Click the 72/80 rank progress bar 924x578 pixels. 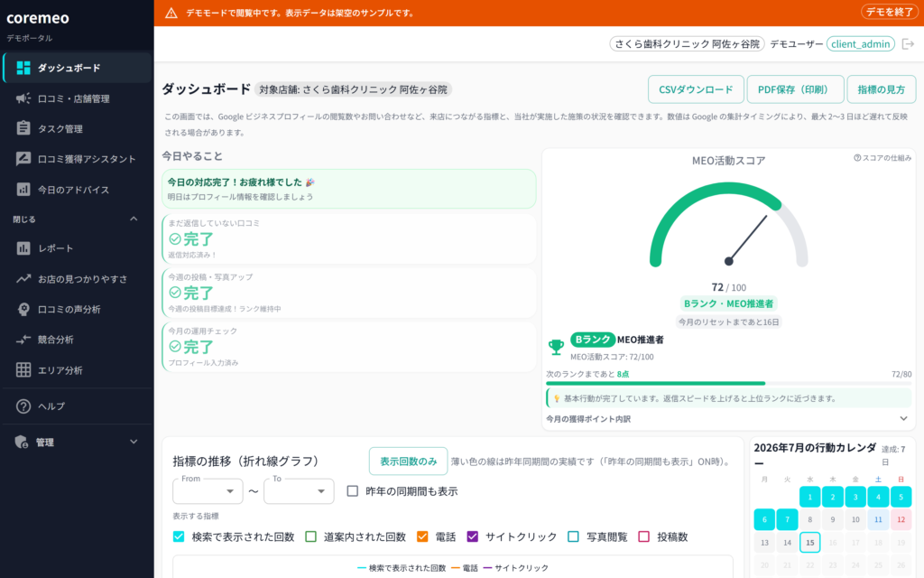pos(728,383)
